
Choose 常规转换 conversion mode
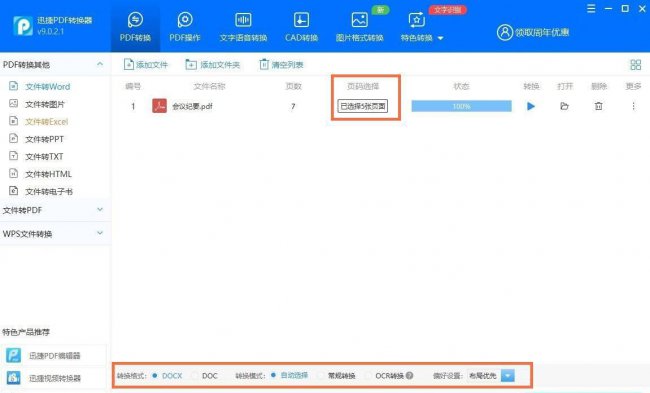coord(336,376)
